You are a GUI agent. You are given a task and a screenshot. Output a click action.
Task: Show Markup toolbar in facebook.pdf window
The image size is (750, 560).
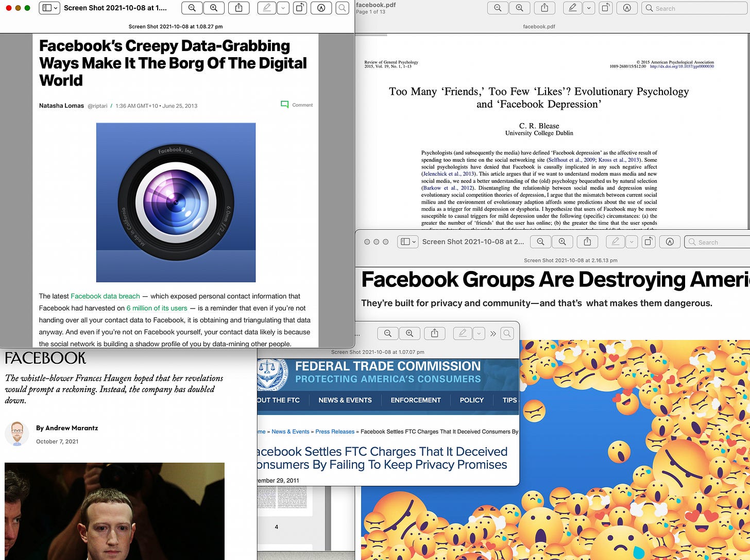pos(627,8)
